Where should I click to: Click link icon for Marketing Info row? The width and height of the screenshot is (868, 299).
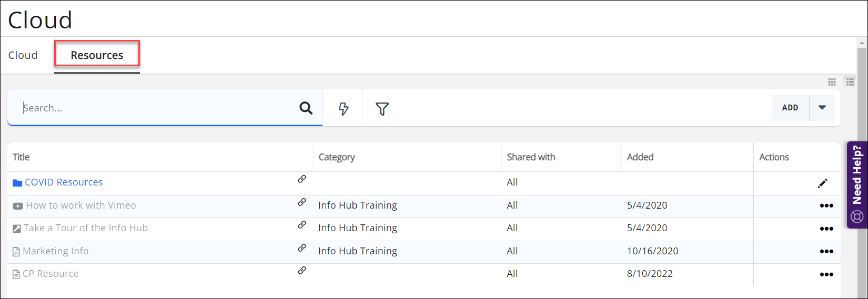tap(302, 248)
